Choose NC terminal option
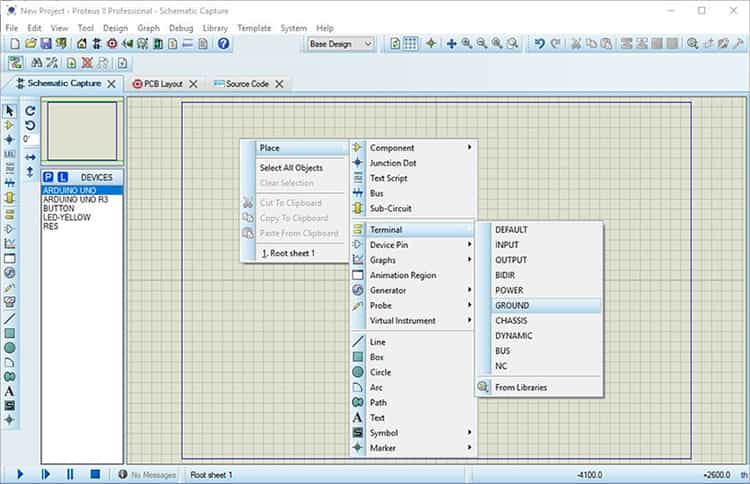 pyautogui.click(x=546, y=366)
